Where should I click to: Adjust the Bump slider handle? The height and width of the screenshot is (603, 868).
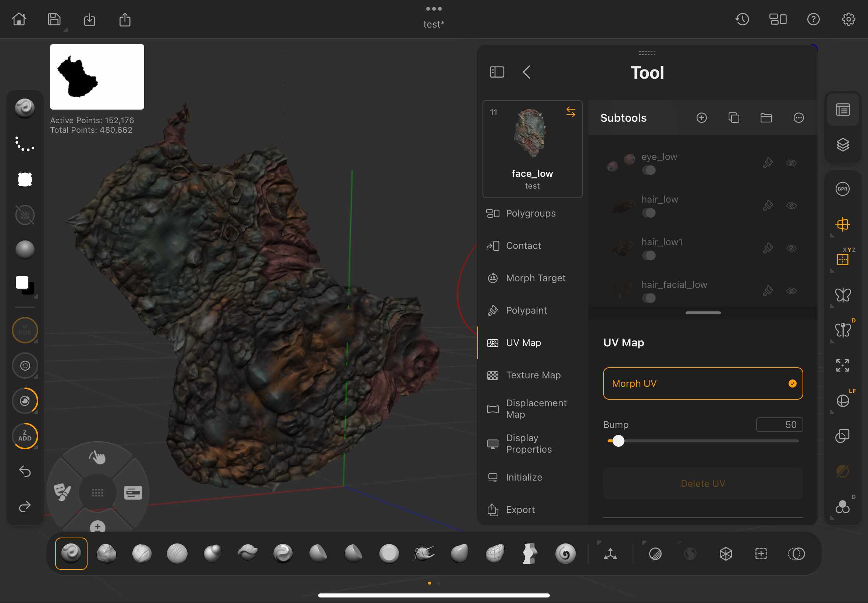(618, 441)
